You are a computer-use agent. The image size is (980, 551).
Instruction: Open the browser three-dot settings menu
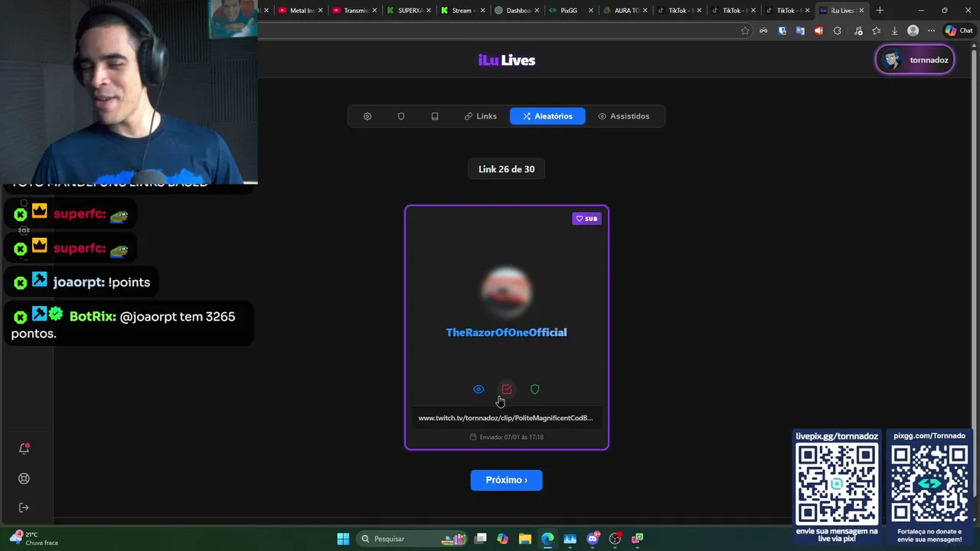tap(931, 31)
